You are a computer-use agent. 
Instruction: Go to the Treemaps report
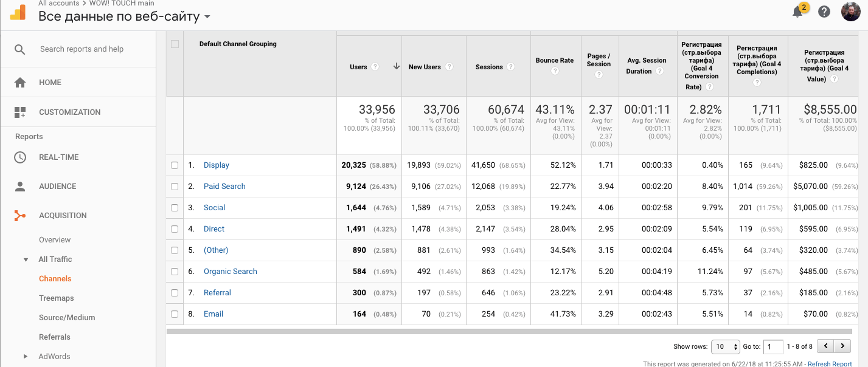pyautogui.click(x=57, y=298)
